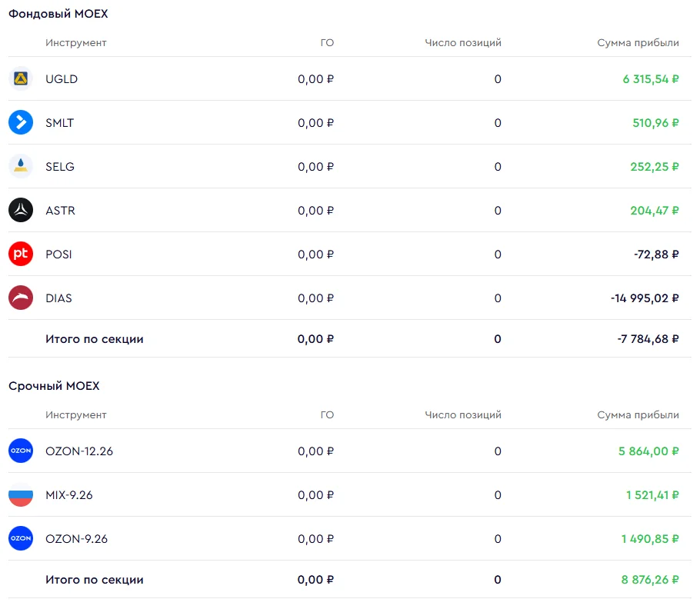This screenshot has width=700, height=609.
Task: Click the DIAS position count 0
Action: (x=498, y=298)
